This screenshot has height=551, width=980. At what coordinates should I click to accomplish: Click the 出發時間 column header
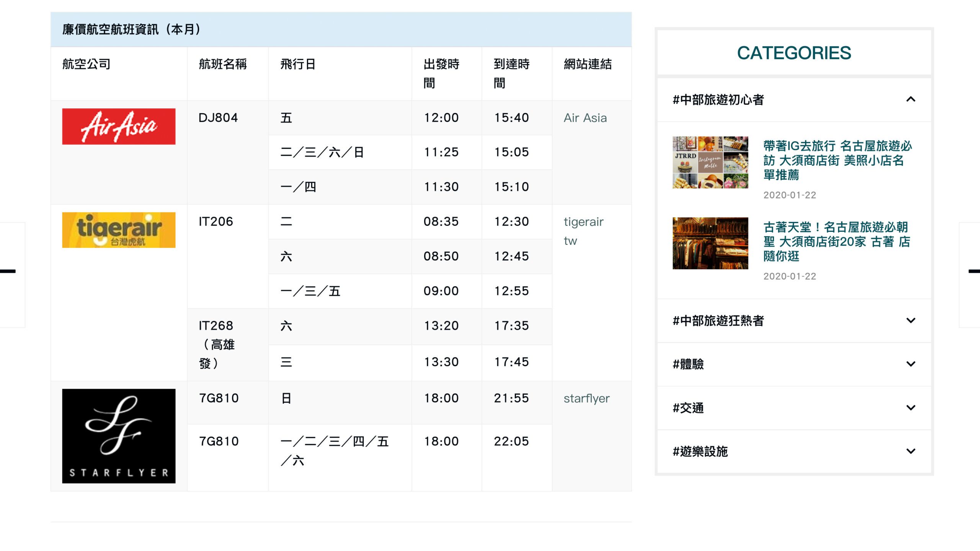446,73
